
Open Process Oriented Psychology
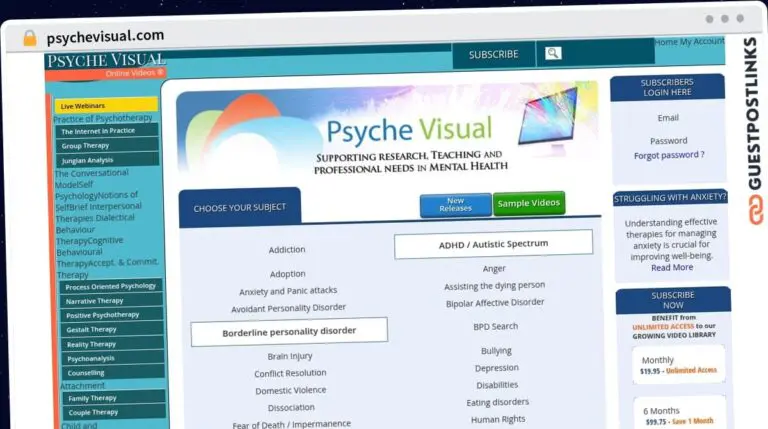click(111, 286)
